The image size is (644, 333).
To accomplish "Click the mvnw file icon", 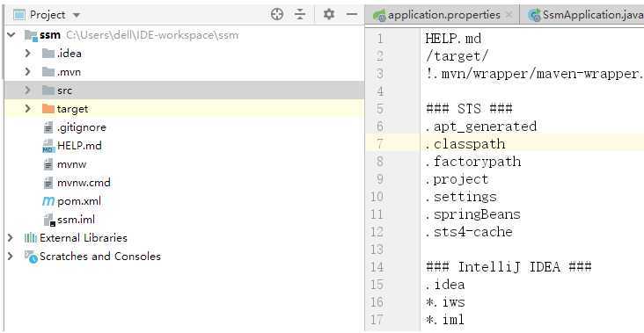I will (x=48, y=164).
